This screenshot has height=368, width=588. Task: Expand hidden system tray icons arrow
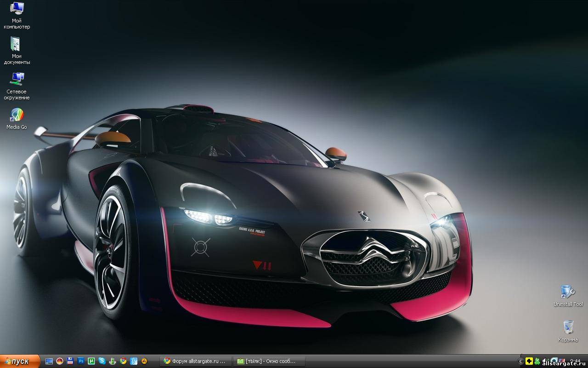tap(520, 361)
